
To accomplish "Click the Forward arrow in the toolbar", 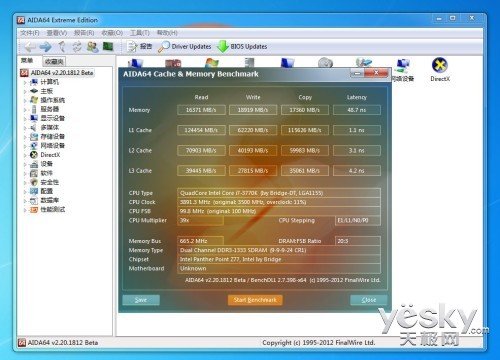I will click(45, 47).
